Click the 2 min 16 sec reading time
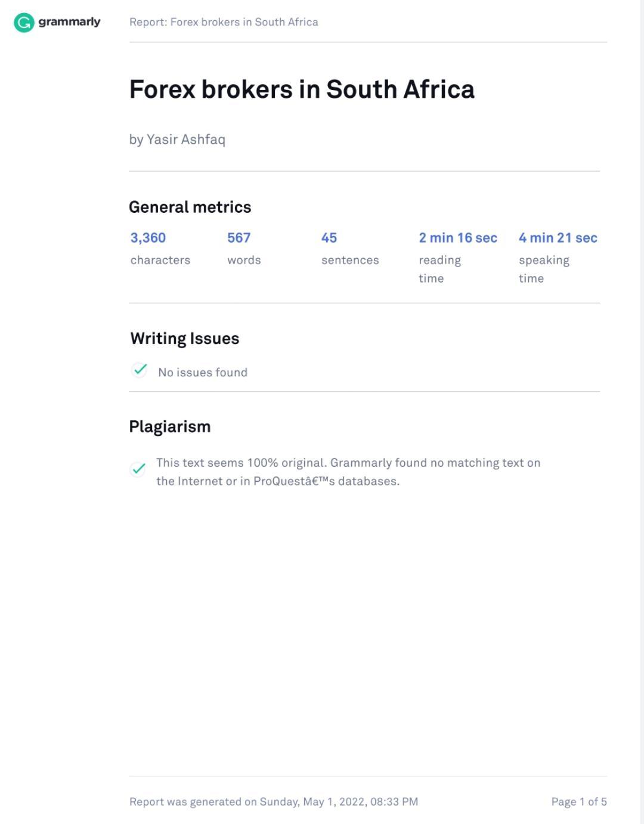644x824 pixels. click(457, 238)
